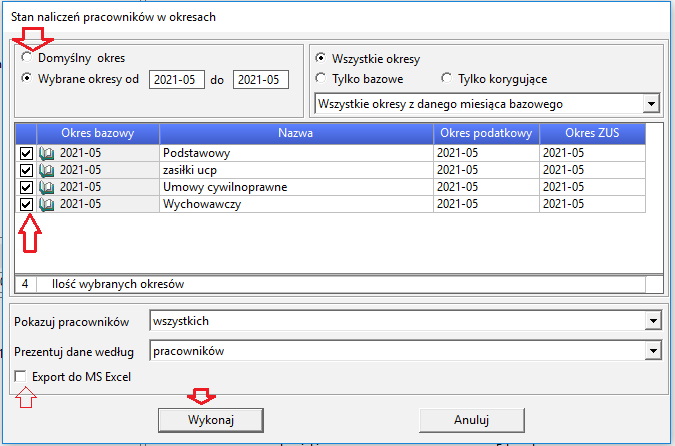Sort by Okres ZUS column header
The width and height of the screenshot is (675, 446).
click(x=592, y=133)
